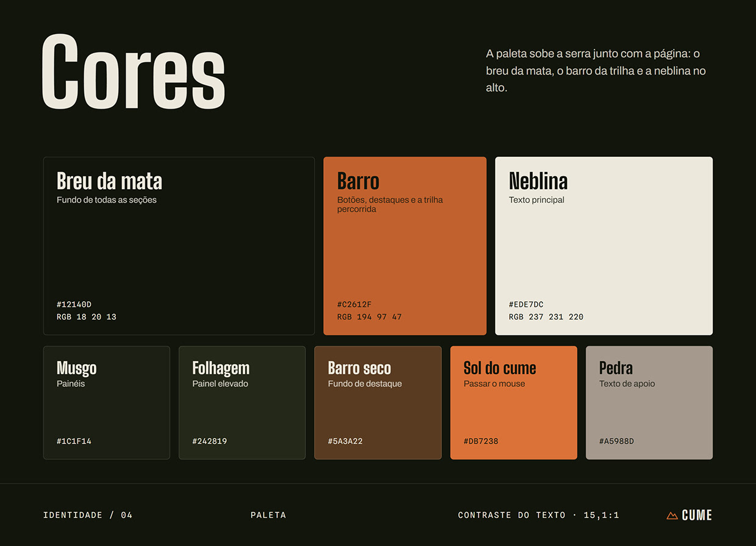Click the hex code "#242819"
756x546 pixels.
(210, 441)
